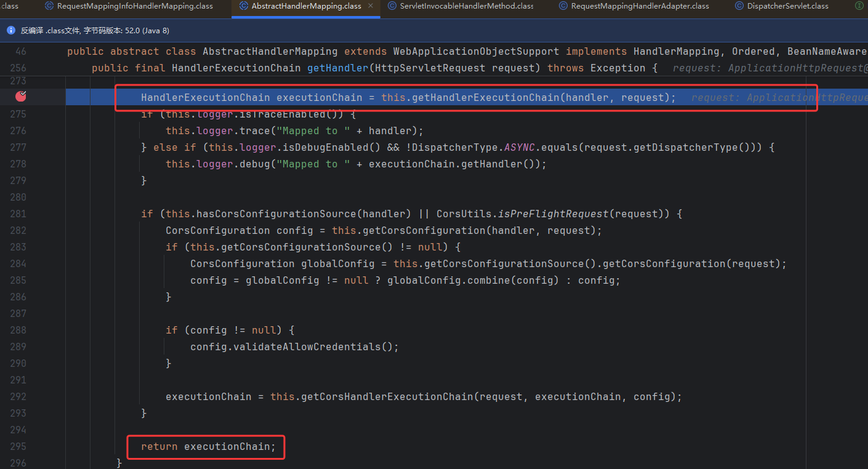Open the ServletInvocableHandlerMethod.class tab
The image size is (868, 469).
(x=466, y=6)
